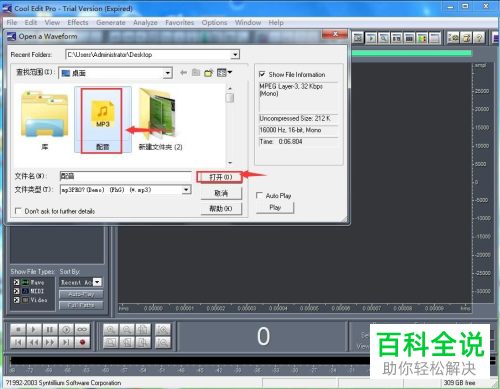Stop playback with the Stop transport button

[18, 330]
